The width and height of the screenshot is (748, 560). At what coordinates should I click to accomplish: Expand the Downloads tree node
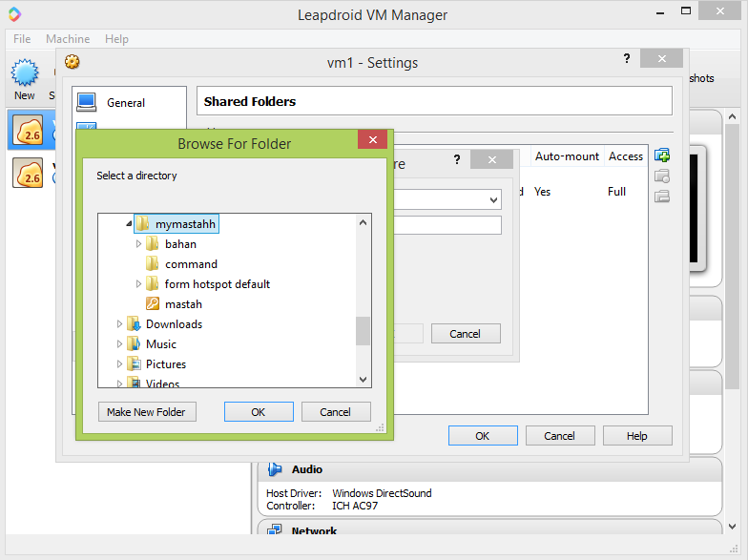(119, 324)
